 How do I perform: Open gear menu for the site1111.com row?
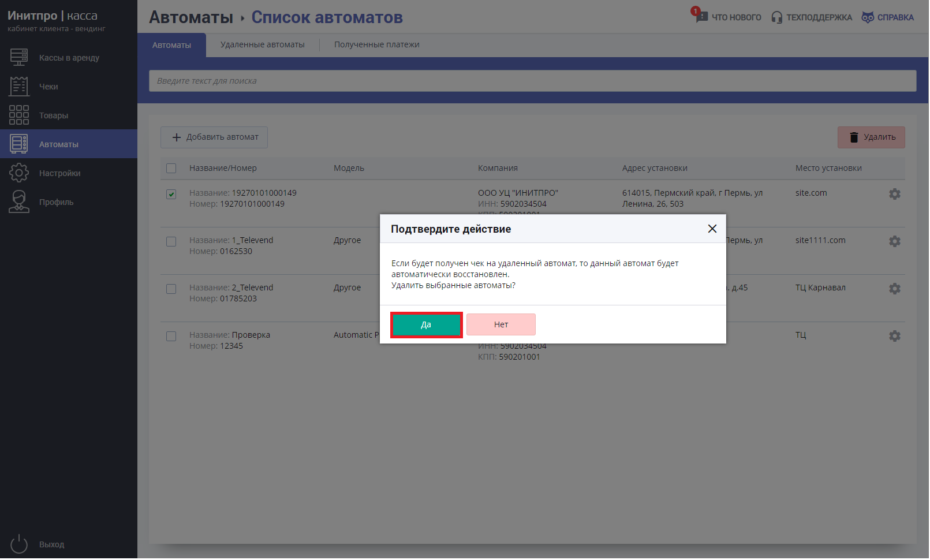(894, 241)
